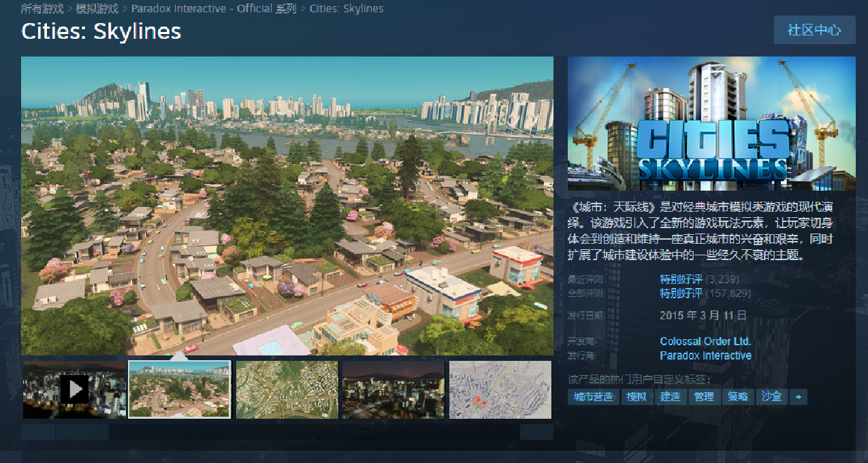Select the 策略 tag
868x463 pixels.
pyautogui.click(x=738, y=396)
